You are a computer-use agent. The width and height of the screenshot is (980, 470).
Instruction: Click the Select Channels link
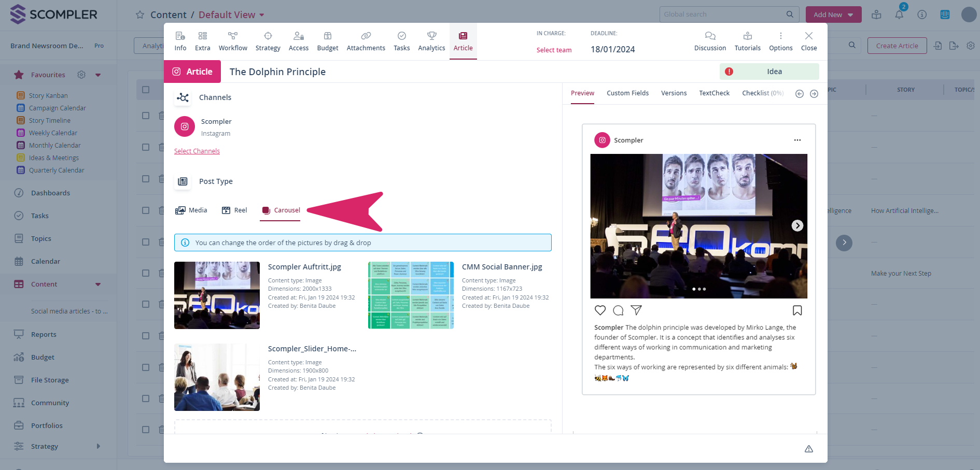(x=197, y=151)
